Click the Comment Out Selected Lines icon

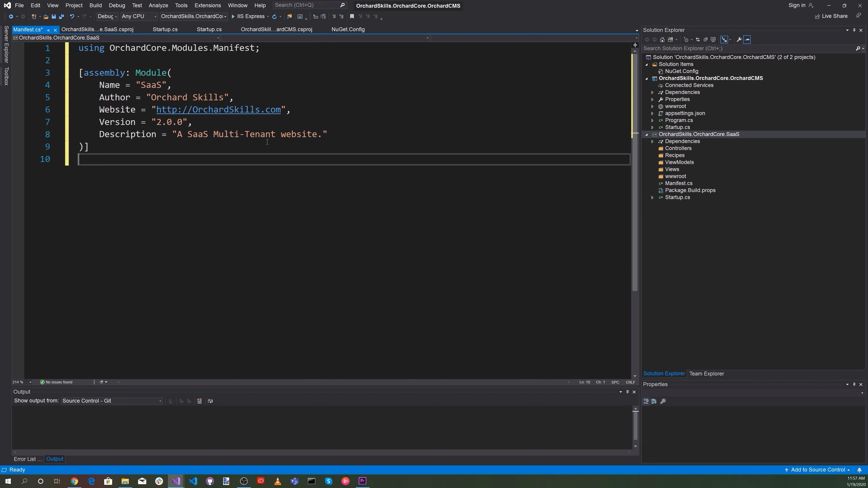pyautogui.click(x=334, y=16)
